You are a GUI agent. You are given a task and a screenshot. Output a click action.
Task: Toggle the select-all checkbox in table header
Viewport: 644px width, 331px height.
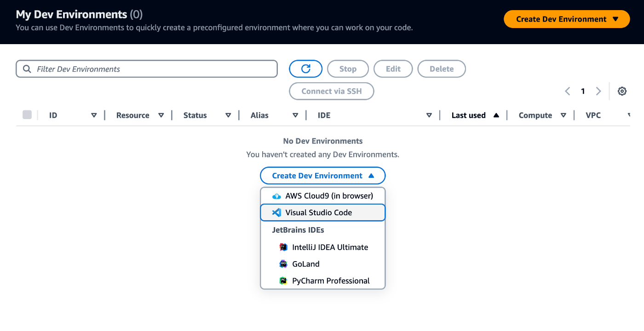tap(27, 115)
